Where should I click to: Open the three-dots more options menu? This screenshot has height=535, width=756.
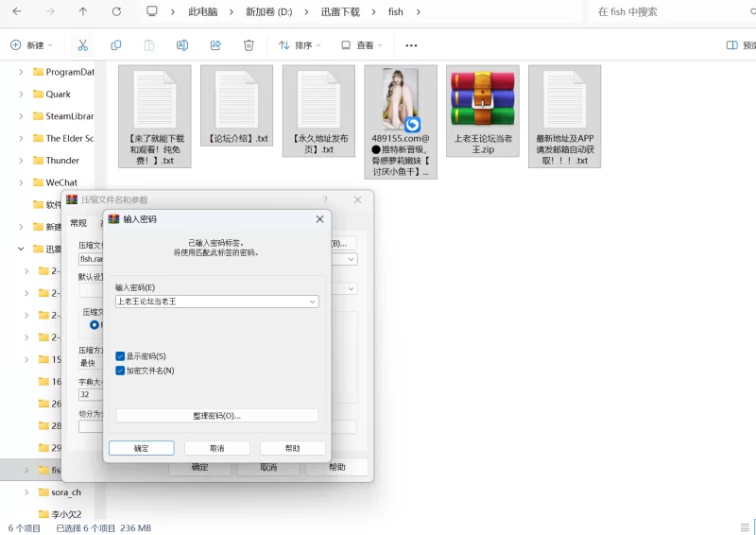(x=411, y=45)
